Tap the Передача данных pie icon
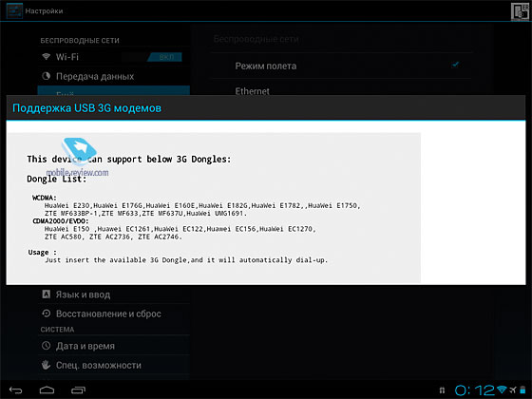The image size is (532, 399). click(47, 76)
